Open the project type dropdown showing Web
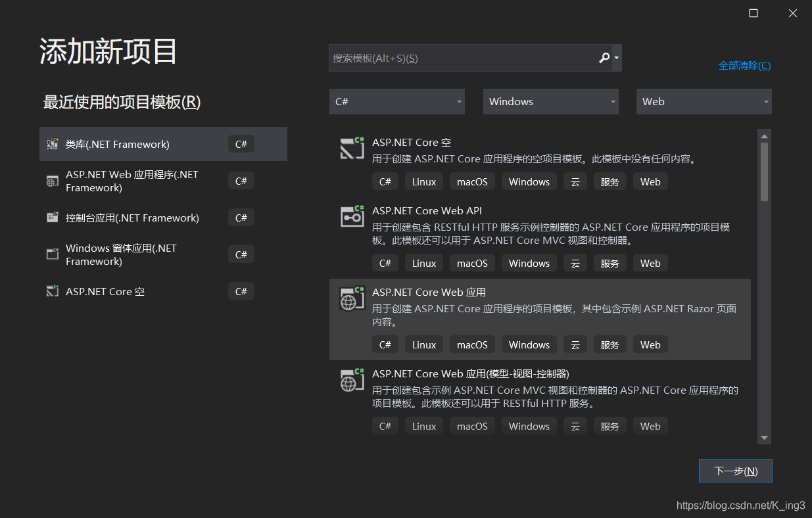This screenshot has height=518, width=812. 704,101
